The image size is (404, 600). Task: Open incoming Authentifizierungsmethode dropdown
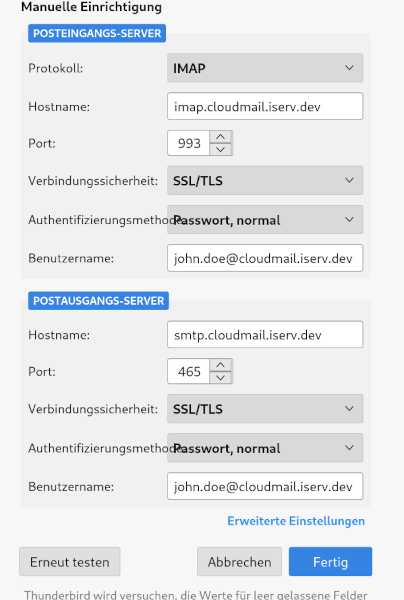(265, 220)
